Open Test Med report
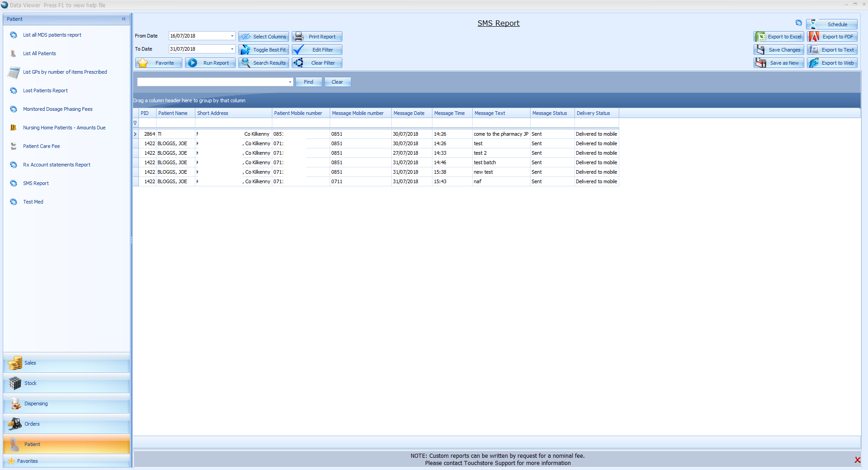 pos(33,202)
